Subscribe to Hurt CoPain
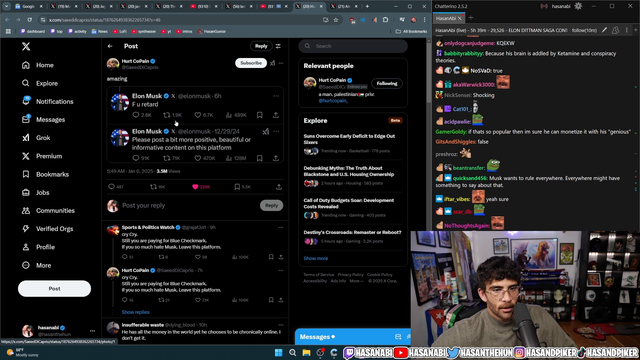The height and width of the screenshot is (360, 640). (x=251, y=63)
